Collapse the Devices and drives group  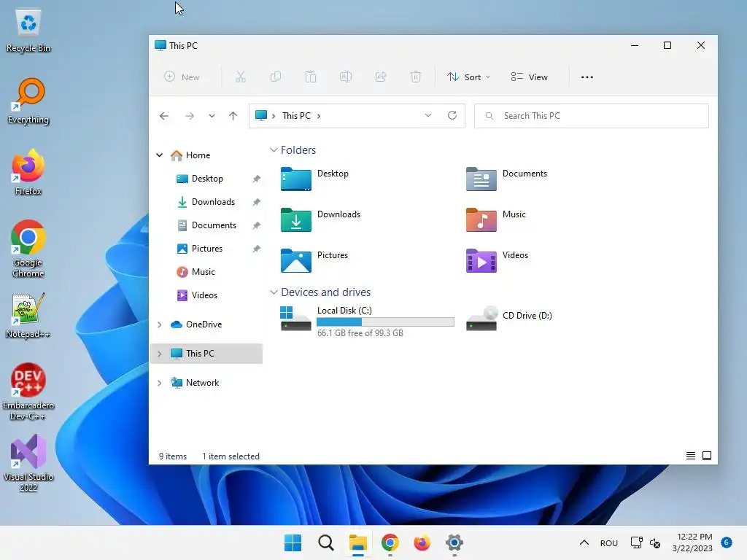[x=274, y=292]
